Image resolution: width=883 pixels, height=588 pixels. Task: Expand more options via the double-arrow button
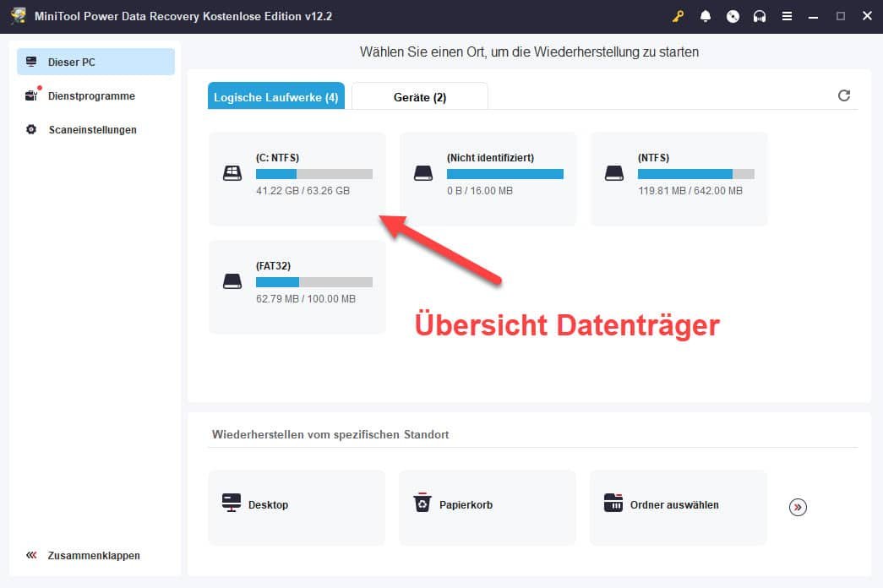797,507
